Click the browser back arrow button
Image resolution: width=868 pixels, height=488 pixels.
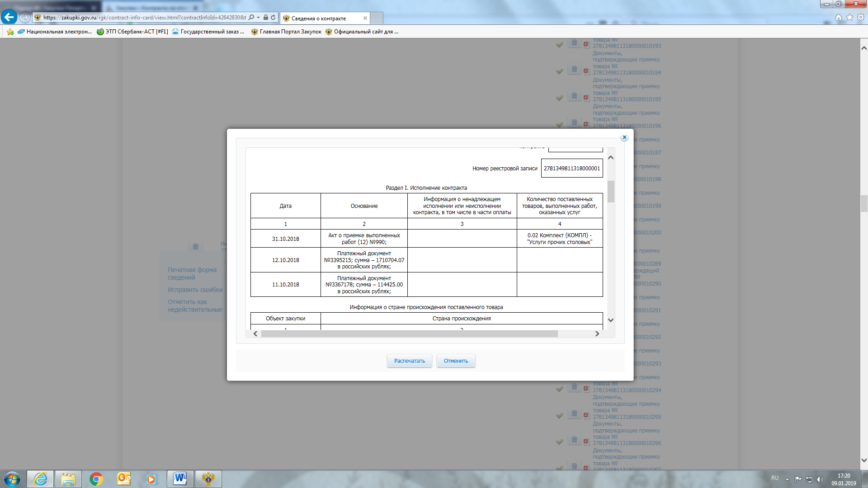tap(9, 17)
